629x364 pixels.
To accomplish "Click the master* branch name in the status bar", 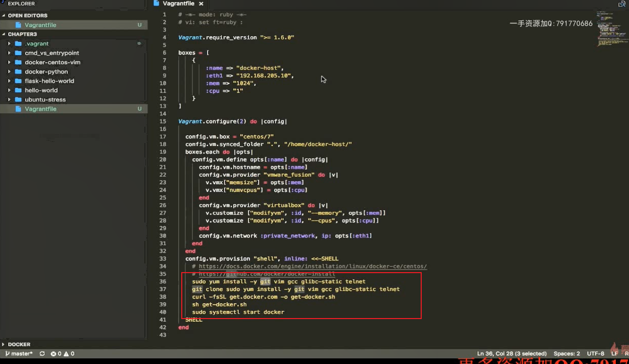I will (x=22, y=353).
